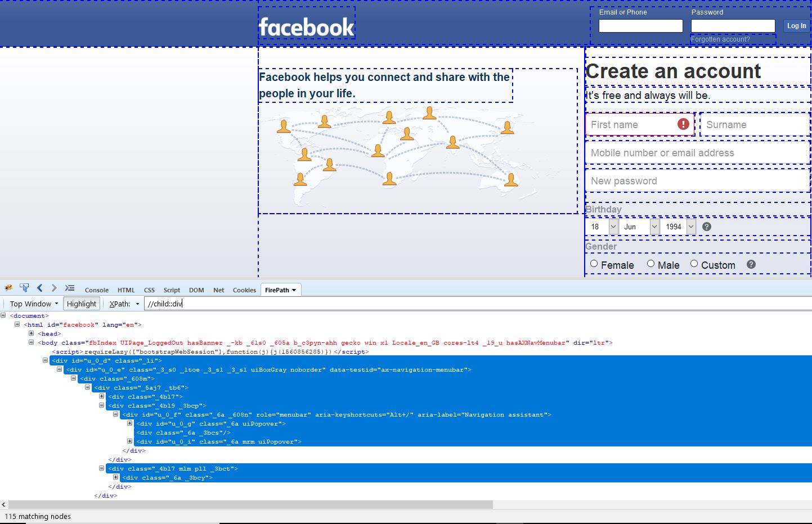Focus the Mobile number or email address field
The width and height of the screenshot is (812, 524).
698,153
